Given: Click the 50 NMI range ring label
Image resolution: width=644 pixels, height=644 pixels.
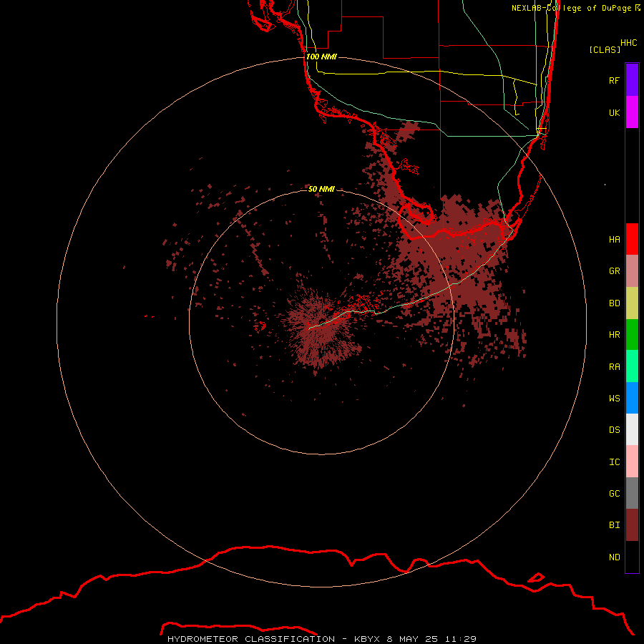Looking at the screenshot, I should point(321,189).
